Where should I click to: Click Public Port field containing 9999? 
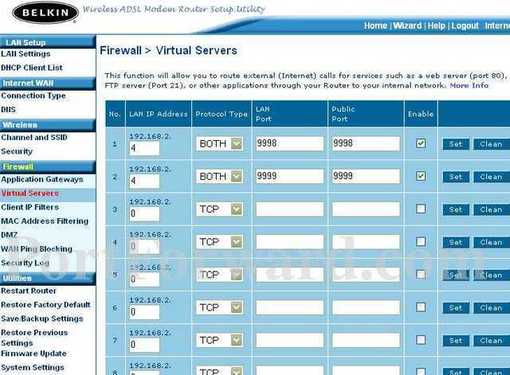[x=366, y=176]
